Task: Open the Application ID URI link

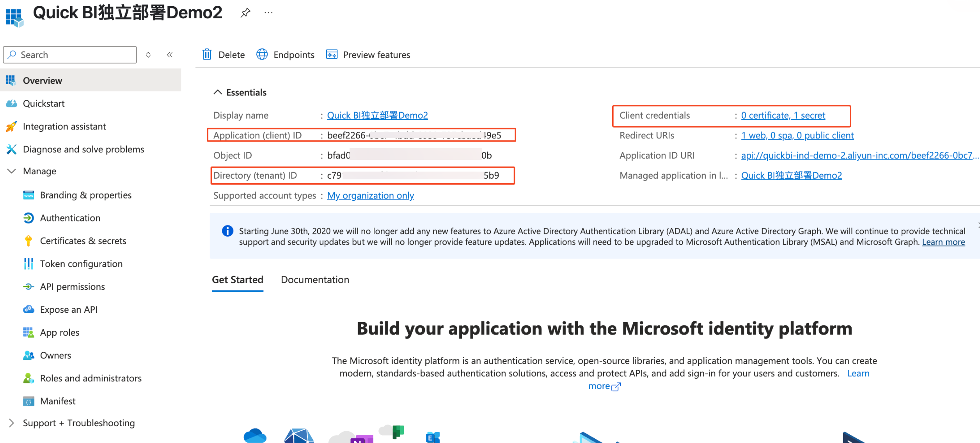Action: click(x=860, y=156)
